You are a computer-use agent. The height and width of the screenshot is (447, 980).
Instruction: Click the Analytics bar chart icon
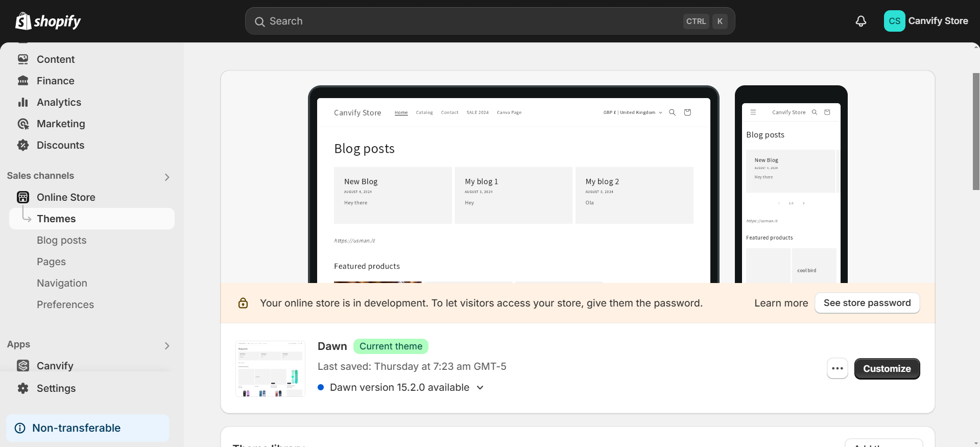(23, 102)
